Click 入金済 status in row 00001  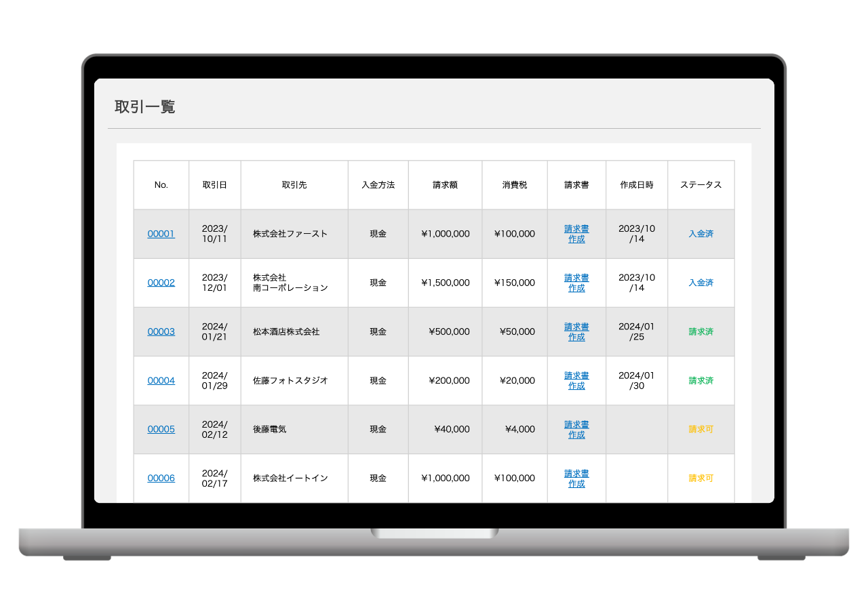(701, 234)
